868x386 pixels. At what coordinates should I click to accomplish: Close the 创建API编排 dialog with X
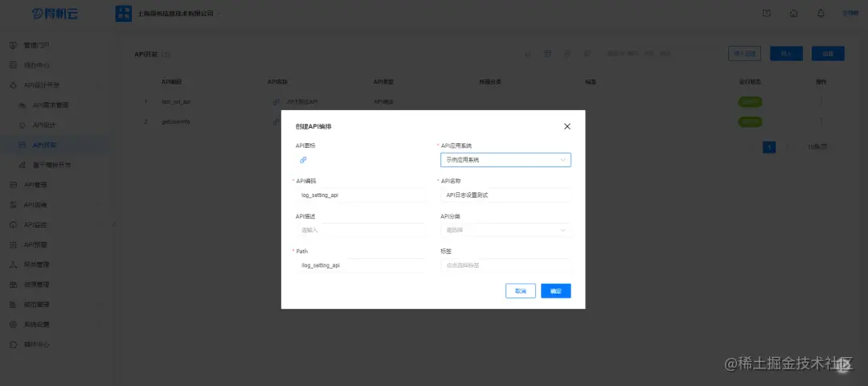(567, 126)
